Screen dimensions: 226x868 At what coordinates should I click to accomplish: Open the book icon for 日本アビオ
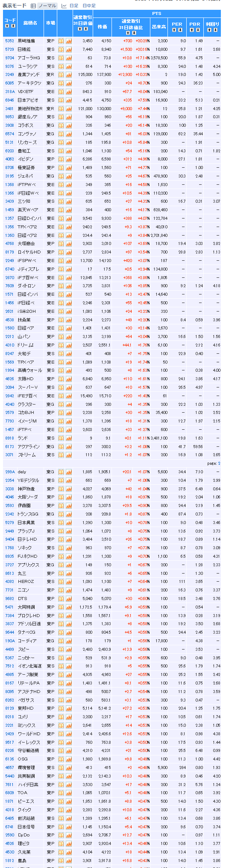coord(61,100)
